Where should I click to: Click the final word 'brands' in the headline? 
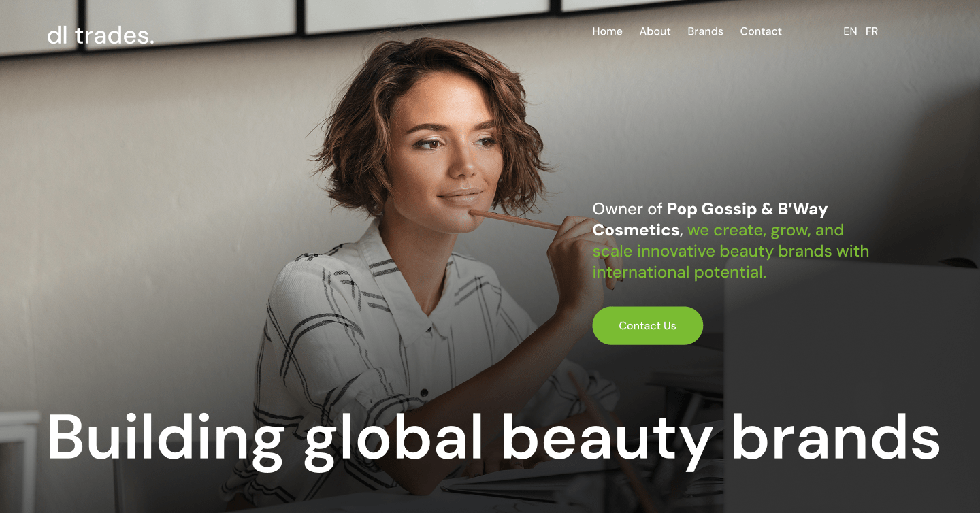836,436
